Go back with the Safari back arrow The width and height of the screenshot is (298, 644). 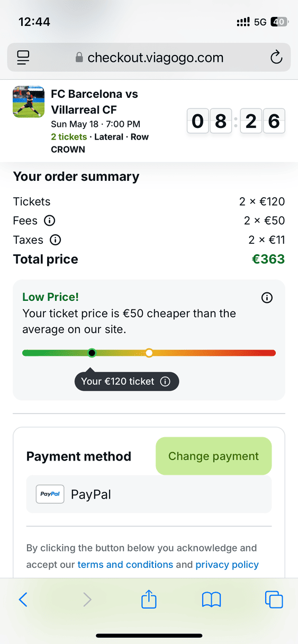23,599
